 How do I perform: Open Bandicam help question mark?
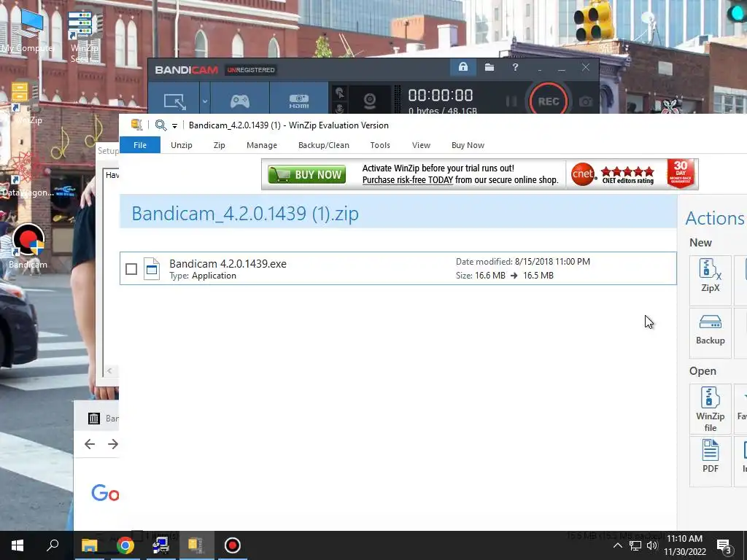pyautogui.click(x=515, y=67)
